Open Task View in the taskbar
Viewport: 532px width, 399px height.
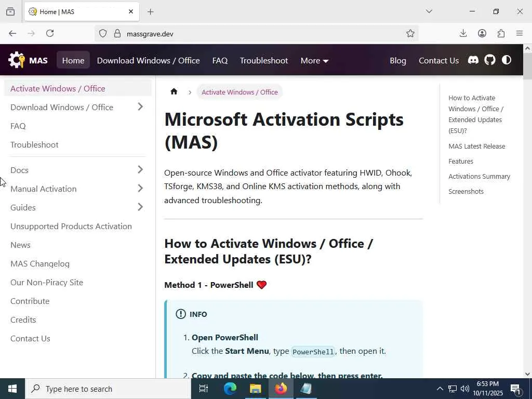tap(204, 389)
